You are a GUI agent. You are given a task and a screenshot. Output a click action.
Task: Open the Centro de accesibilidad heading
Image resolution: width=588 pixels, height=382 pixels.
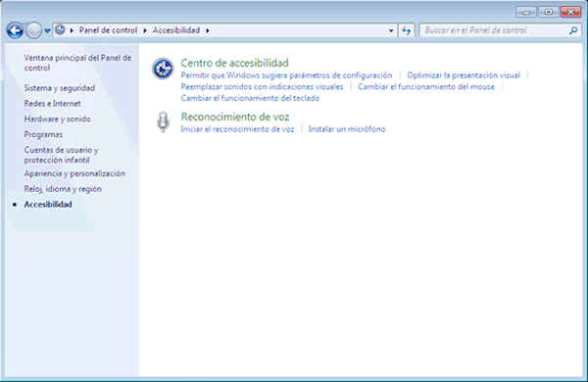click(x=235, y=63)
